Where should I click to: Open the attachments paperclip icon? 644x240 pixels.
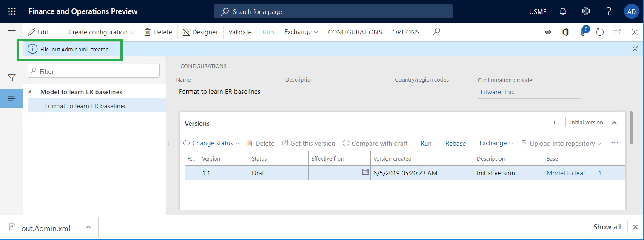pos(583,32)
